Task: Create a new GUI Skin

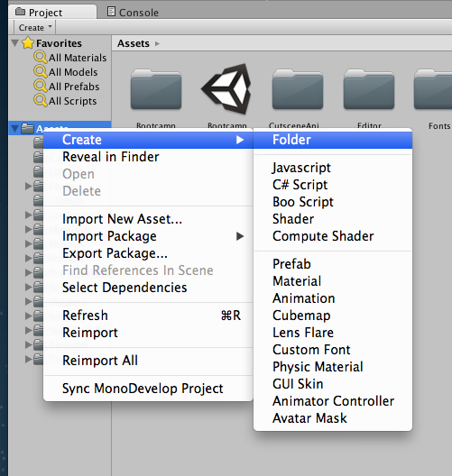Action: (333, 384)
